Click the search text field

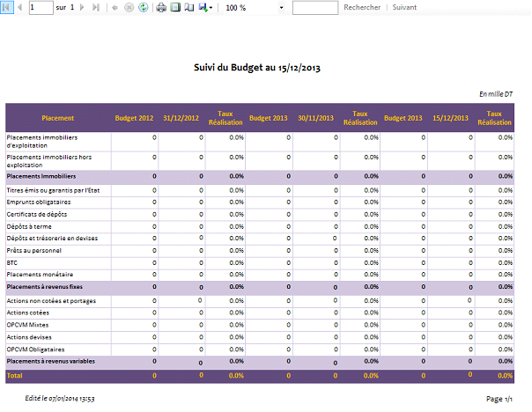click(x=315, y=7)
